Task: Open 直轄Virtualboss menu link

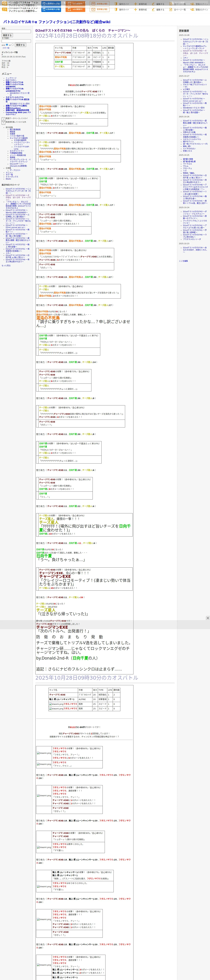Action: click(13, 108)
